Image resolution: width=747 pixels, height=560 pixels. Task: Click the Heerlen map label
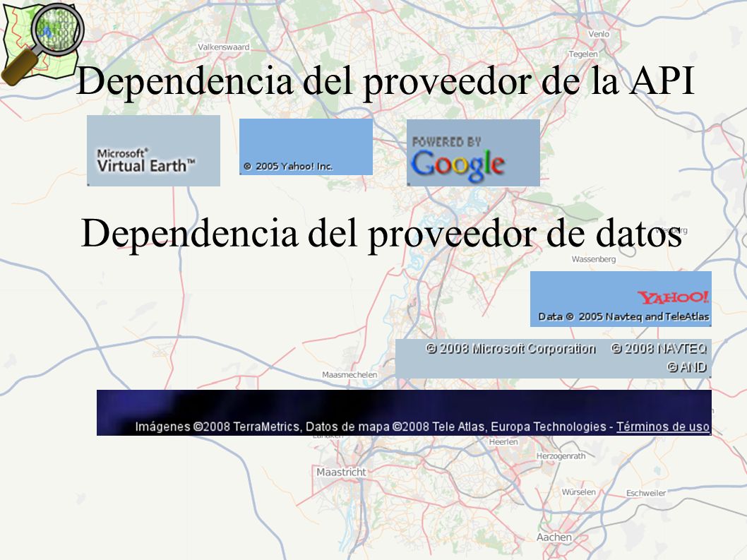point(503,442)
